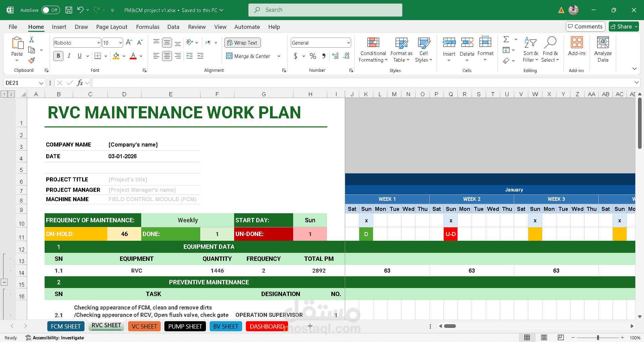Click inside the Search box

[325, 10]
